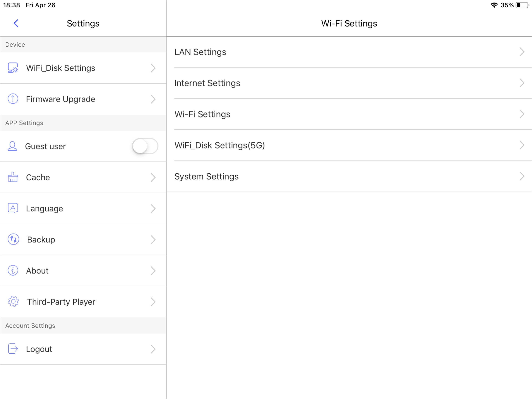Click the Settings panel title
Image resolution: width=532 pixels, height=399 pixels.
[x=83, y=23]
